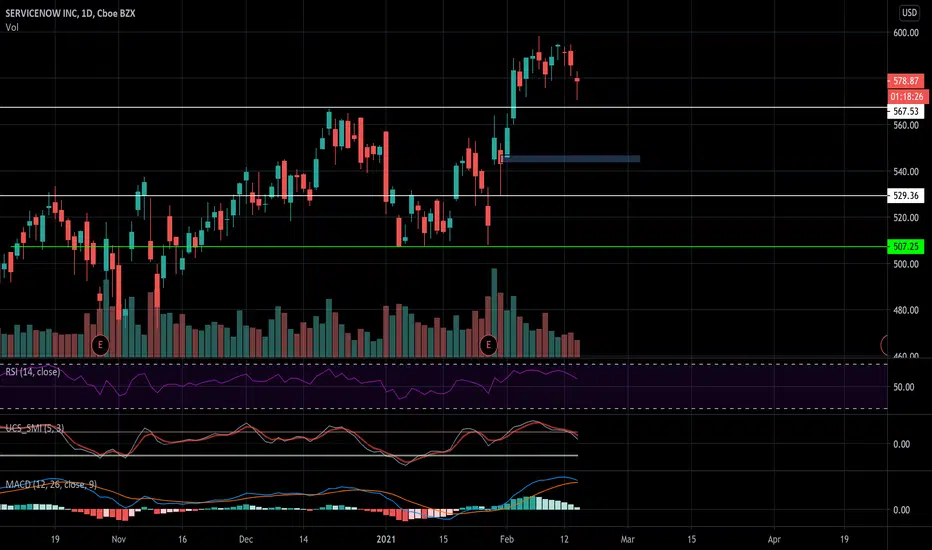Click the 560.00 price axis label

(x=906, y=125)
